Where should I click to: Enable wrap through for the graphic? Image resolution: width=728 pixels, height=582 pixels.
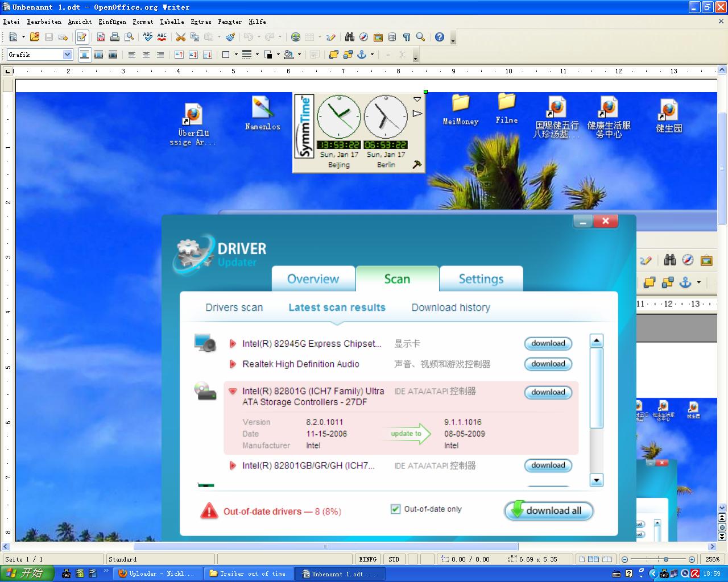pos(113,55)
